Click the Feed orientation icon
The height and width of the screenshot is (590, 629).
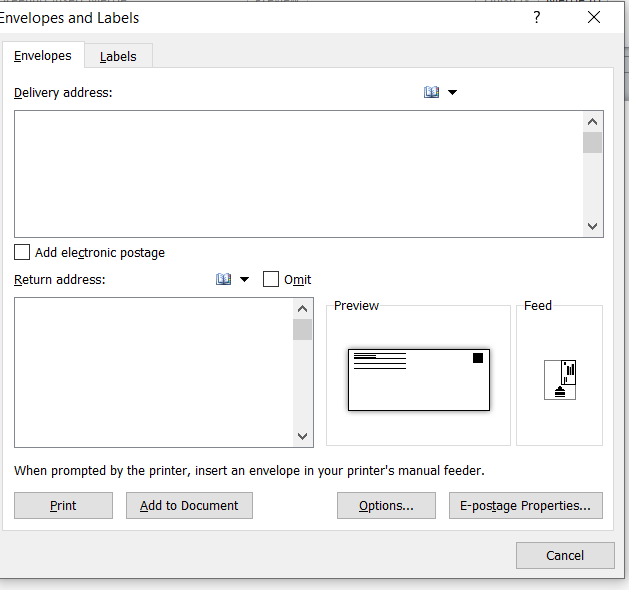560,379
